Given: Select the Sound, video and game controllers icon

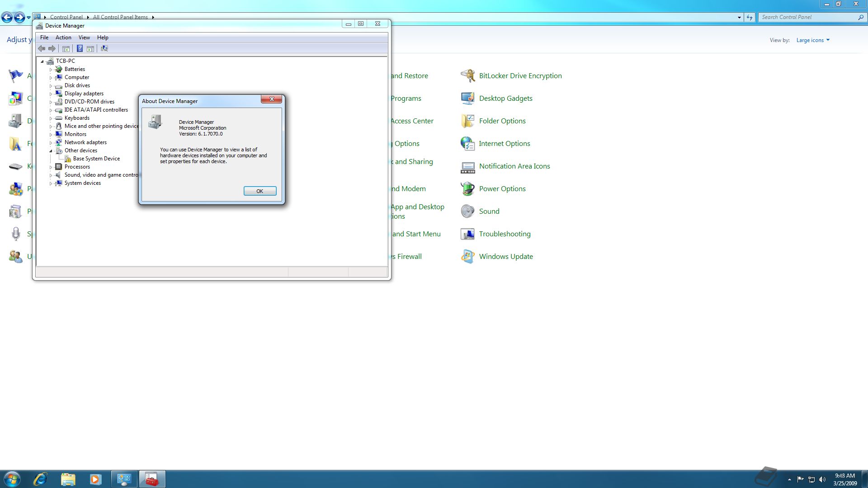Looking at the screenshot, I should [x=59, y=175].
